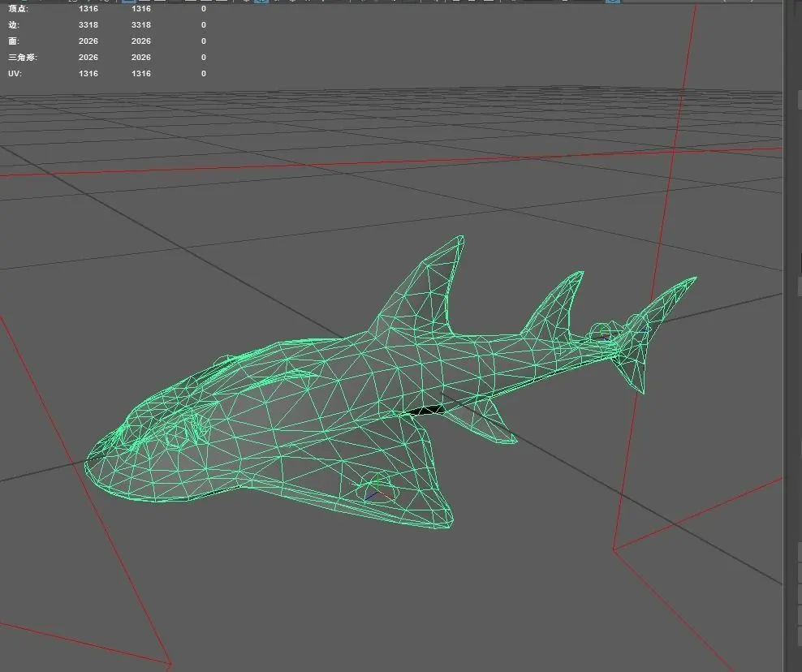The image size is (802, 672).
Task: Click the second 3318 value in the 边 row
Action: click(x=141, y=24)
